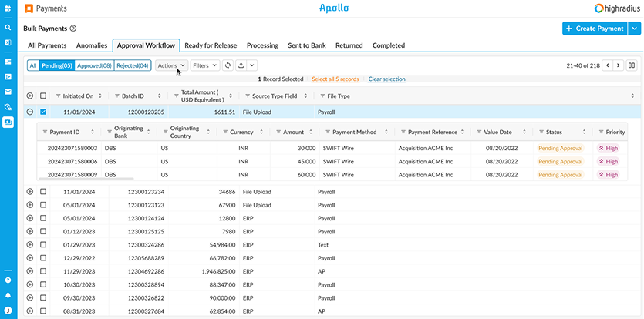The width and height of the screenshot is (644, 319).
Task: Check the batch 12304692286 row checkbox
Action: pos(43,271)
